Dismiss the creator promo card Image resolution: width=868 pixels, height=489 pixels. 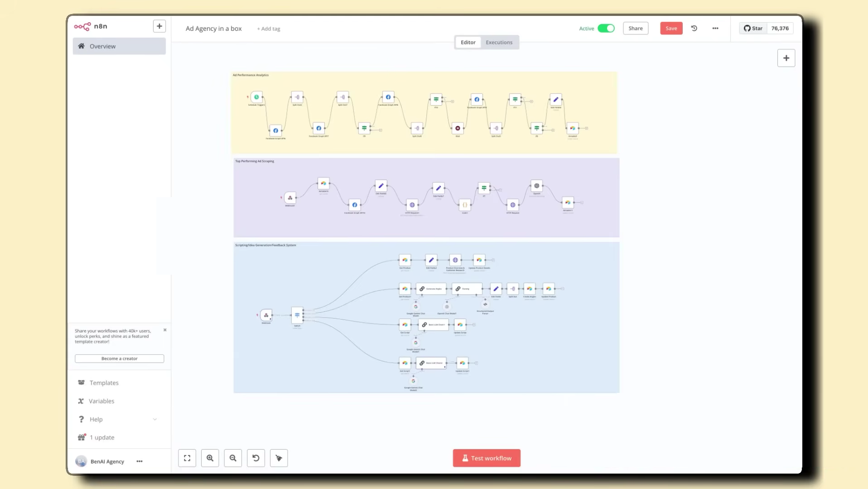point(165,330)
